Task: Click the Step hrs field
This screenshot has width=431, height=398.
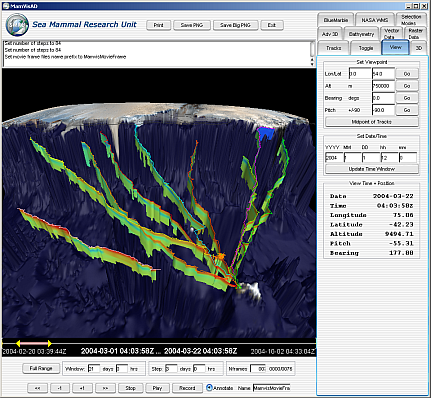Action: tap(199, 369)
